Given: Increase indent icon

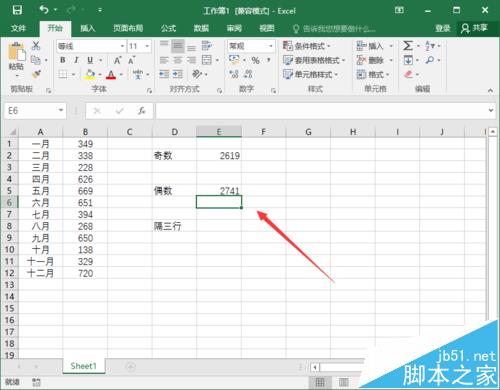Looking at the screenshot, I should pyautogui.click(x=178, y=74).
